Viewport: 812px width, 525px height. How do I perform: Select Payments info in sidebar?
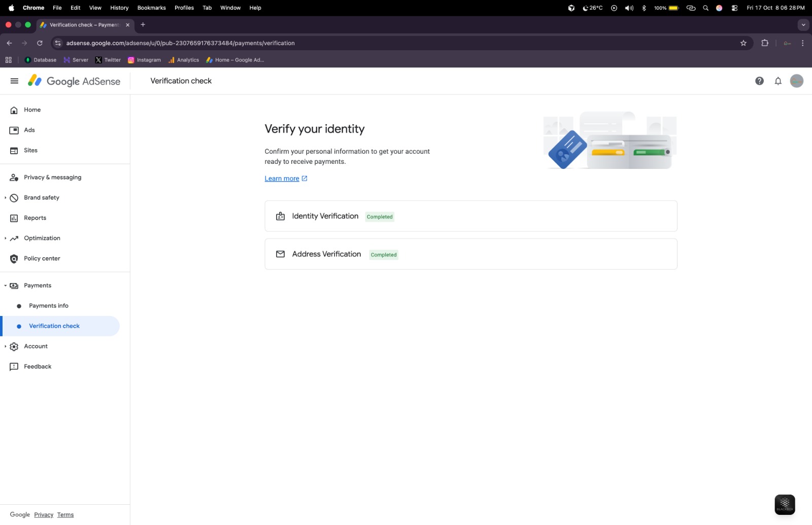[x=49, y=306]
